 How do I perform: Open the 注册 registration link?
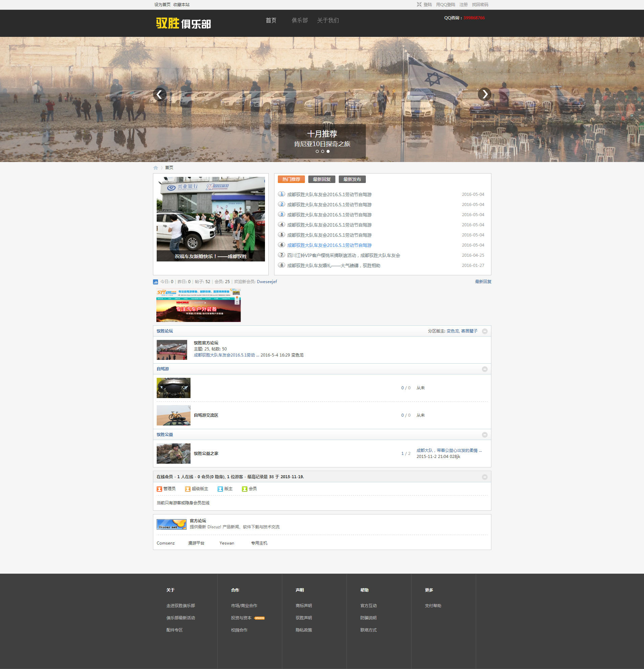click(x=463, y=5)
